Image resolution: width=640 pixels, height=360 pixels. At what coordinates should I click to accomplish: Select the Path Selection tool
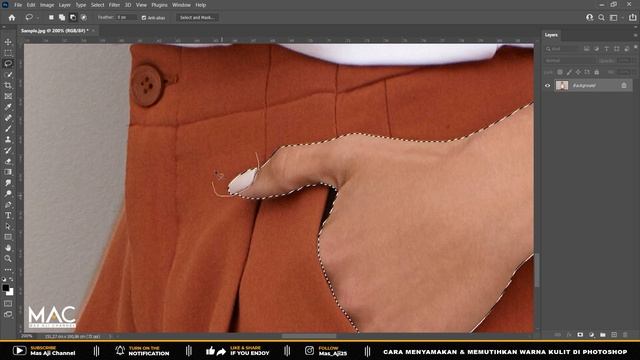8,226
